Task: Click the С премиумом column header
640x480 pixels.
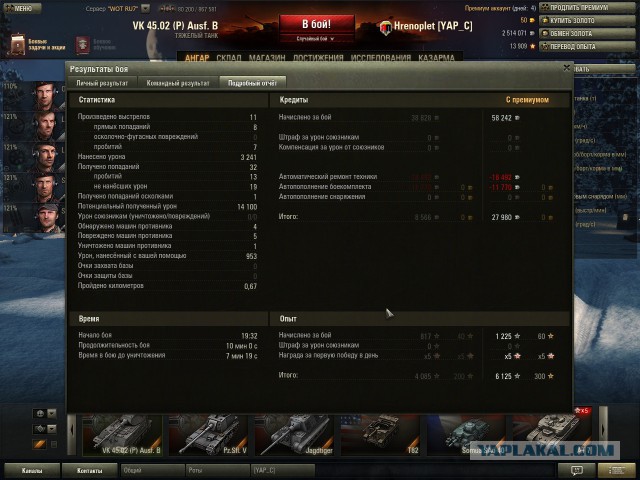Action: click(527, 100)
